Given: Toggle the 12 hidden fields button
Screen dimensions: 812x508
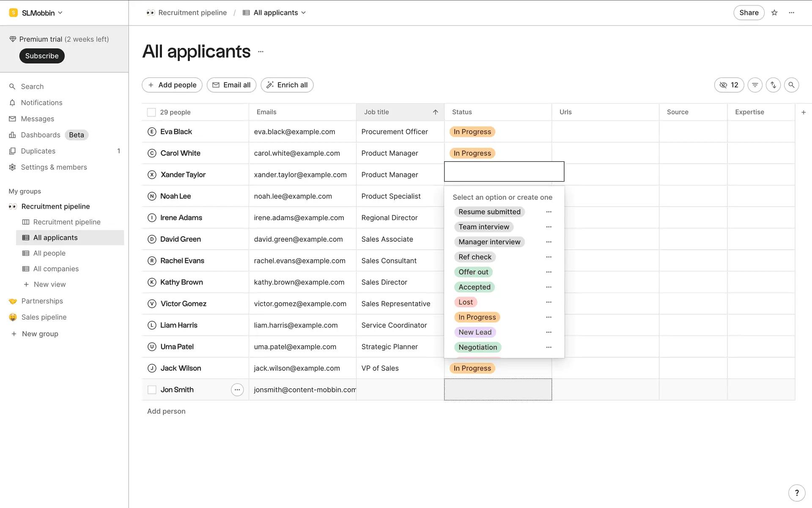Looking at the screenshot, I should (729, 85).
